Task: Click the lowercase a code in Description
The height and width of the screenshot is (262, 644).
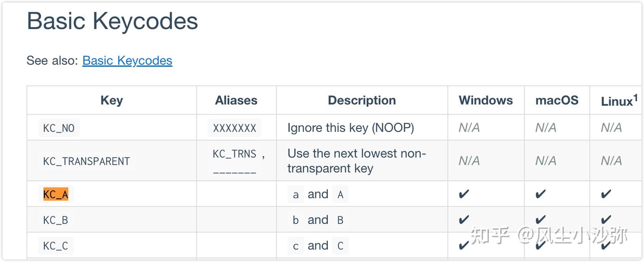Action: (296, 195)
